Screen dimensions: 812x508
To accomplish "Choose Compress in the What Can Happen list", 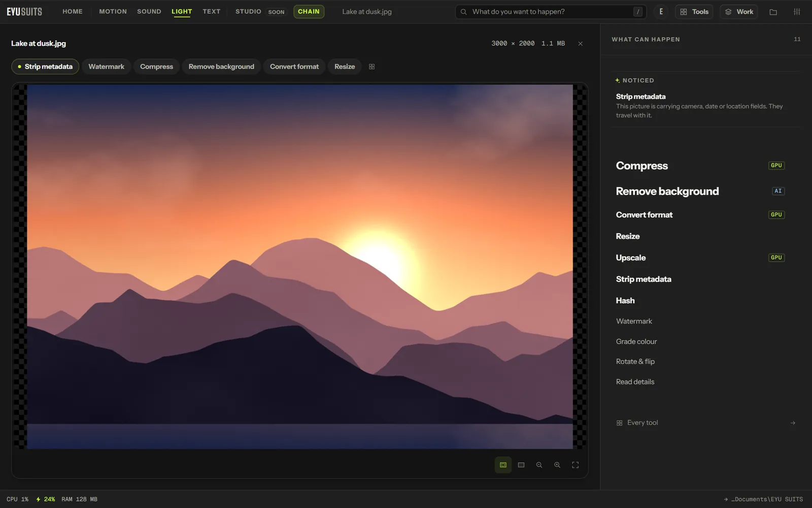I will point(700,166).
